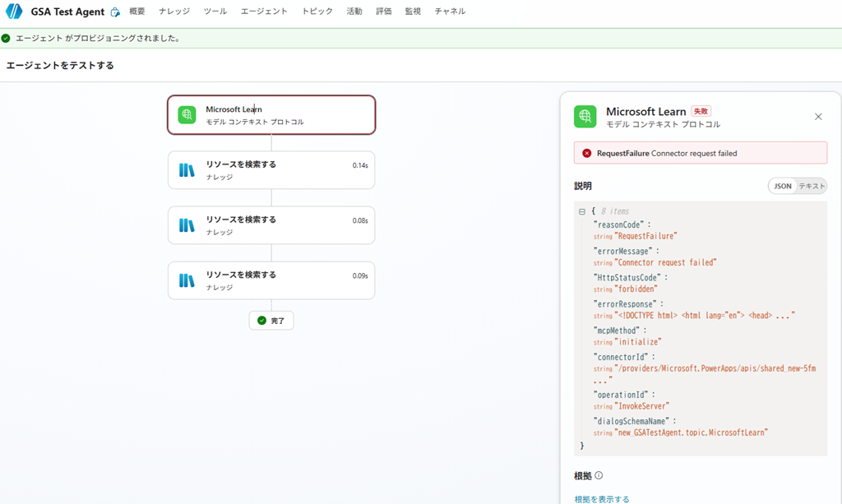Open the ツール tab
This screenshot has width=842, height=504.
coord(215,12)
